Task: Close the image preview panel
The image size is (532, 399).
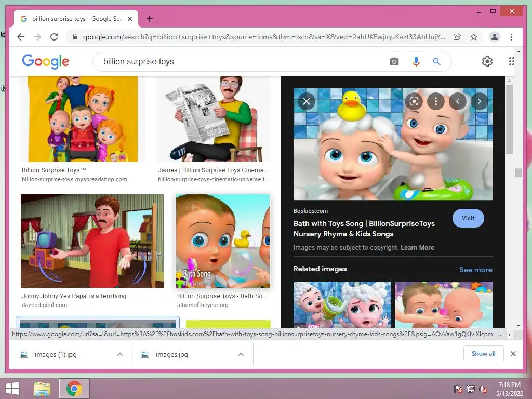Action: click(x=307, y=101)
